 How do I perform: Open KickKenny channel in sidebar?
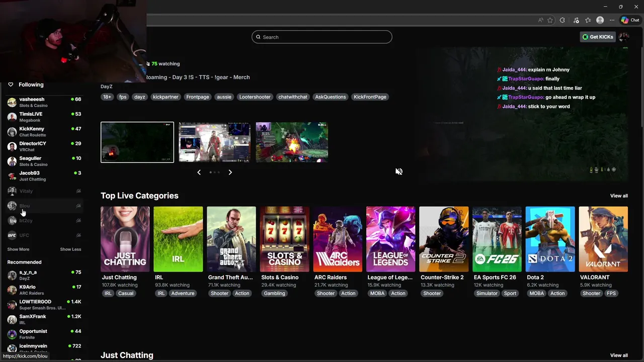tap(44, 131)
